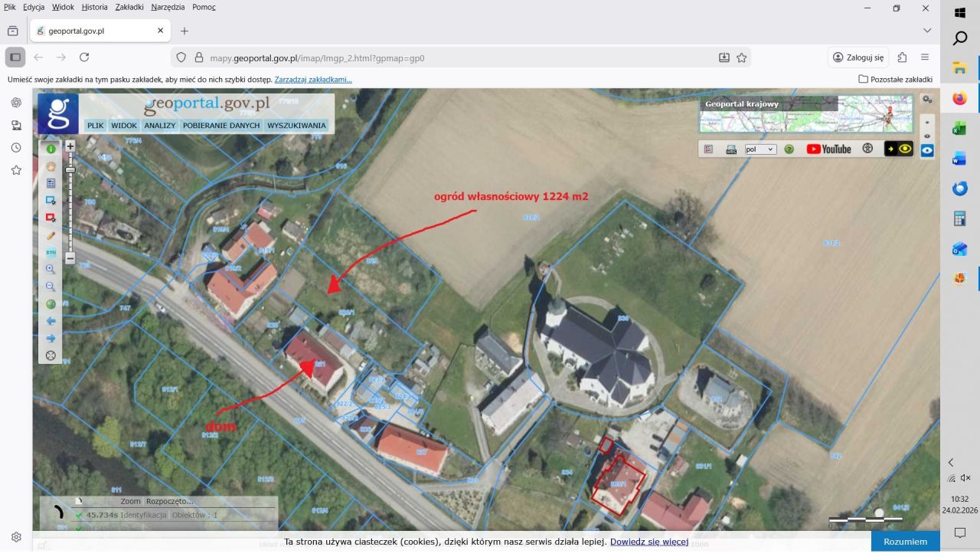Open the list all tabs dropdown
The width and height of the screenshot is (980, 560).
click(x=928, y=31)
